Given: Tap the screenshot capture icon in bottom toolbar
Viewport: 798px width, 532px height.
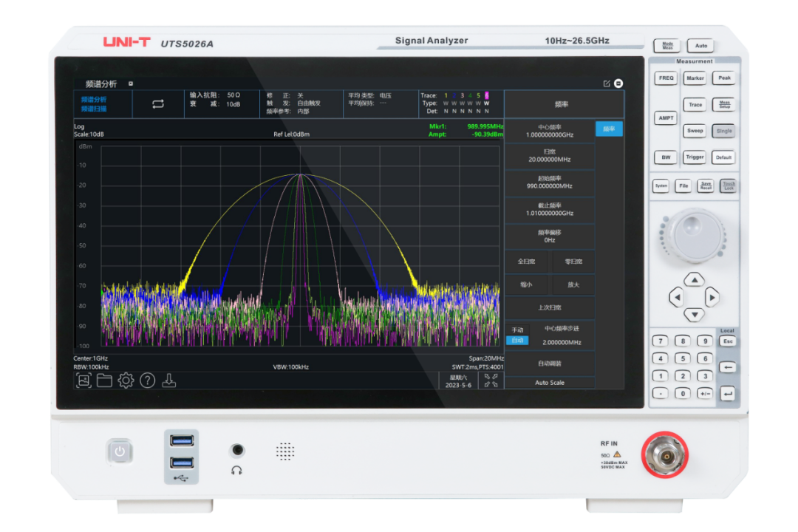Looking at the screenshot, I should click(83, 381).
